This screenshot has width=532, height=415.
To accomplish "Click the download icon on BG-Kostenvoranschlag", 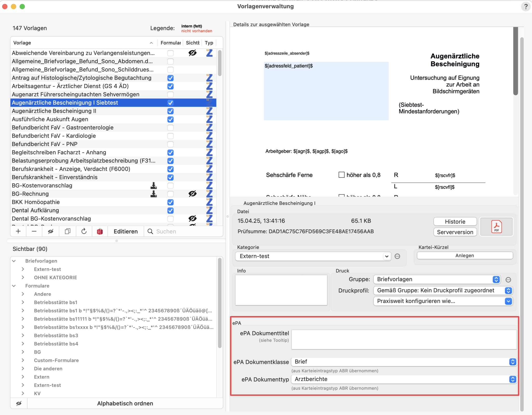I will [154, 185].
